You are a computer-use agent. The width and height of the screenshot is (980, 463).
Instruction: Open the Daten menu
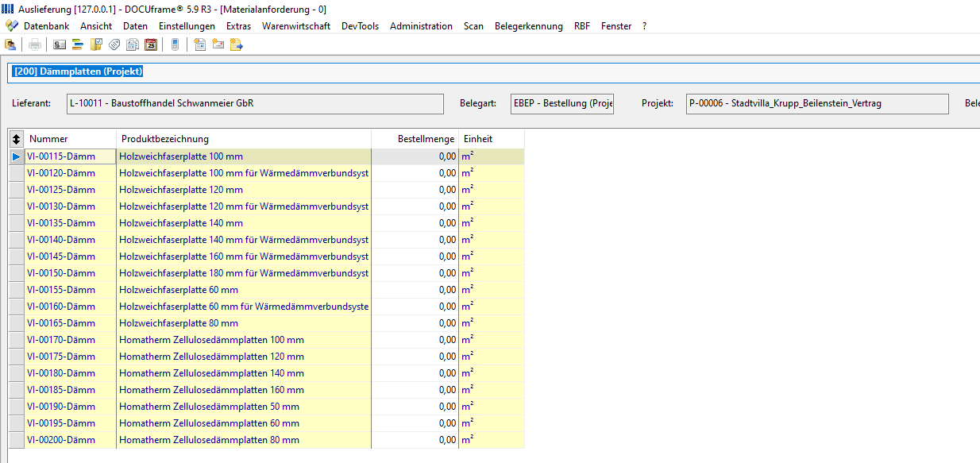(136, 26)
